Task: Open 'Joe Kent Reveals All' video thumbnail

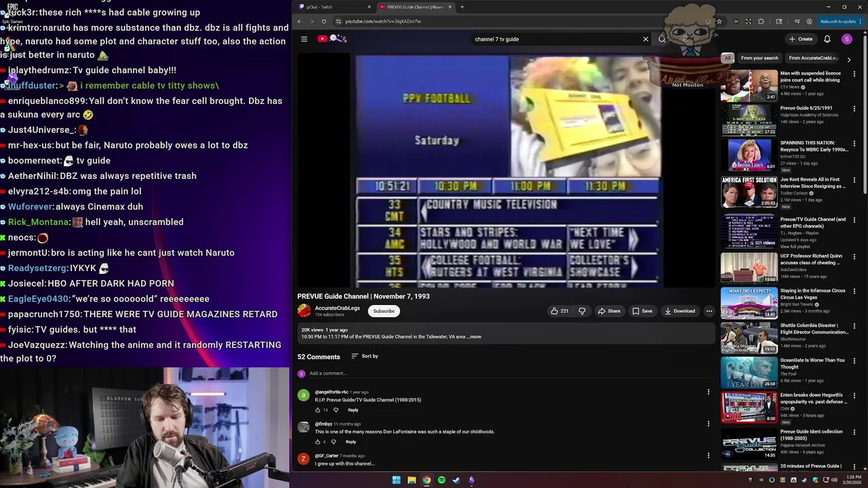Action: pos(749,191)
